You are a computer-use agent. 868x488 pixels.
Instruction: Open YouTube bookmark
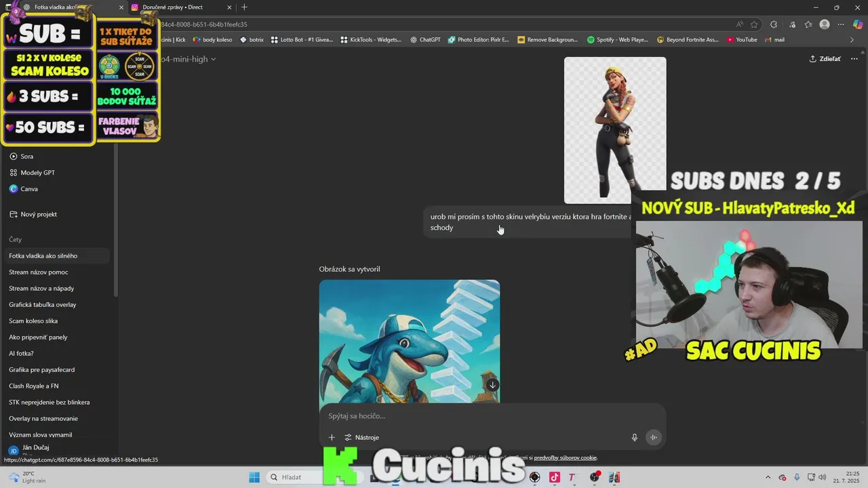[741, 40]
